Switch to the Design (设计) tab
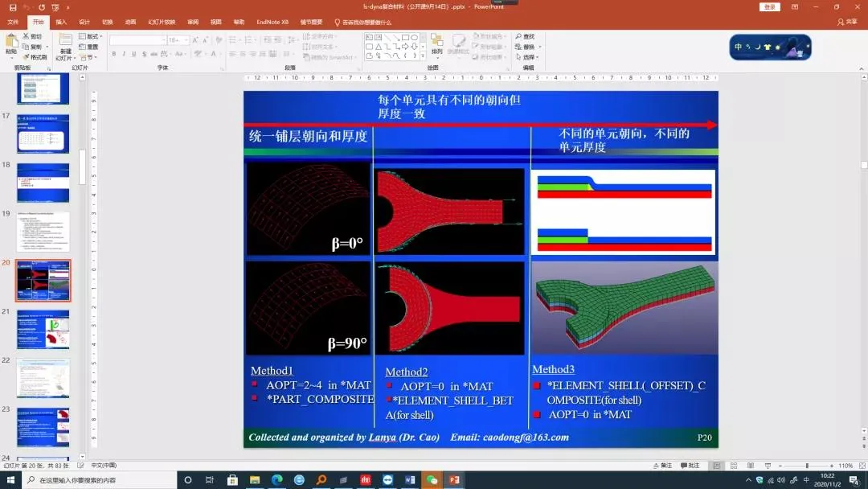The width and height of the screenshot is (868, 489). (84, 23)
